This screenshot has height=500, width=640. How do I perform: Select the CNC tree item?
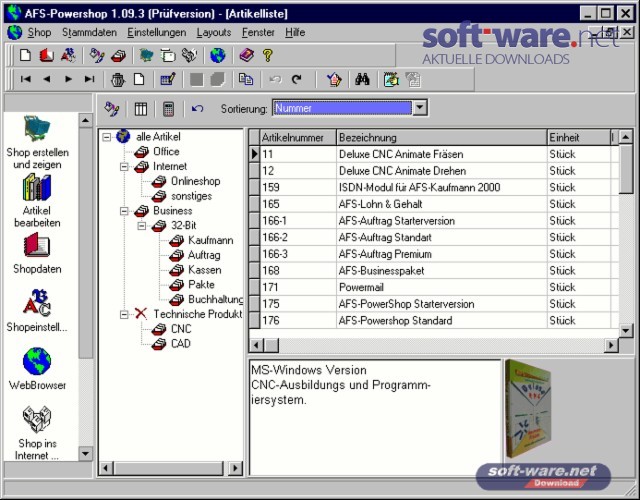181,329
